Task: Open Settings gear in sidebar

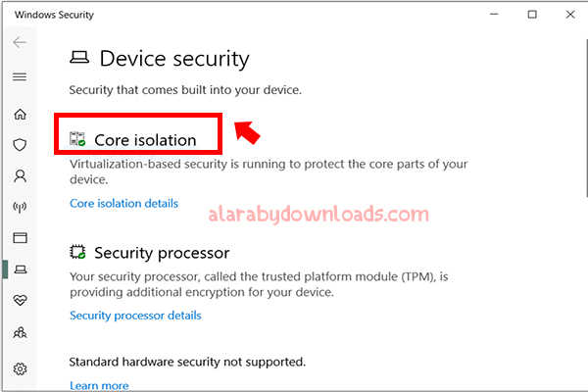Action: (x=20, y=369)
